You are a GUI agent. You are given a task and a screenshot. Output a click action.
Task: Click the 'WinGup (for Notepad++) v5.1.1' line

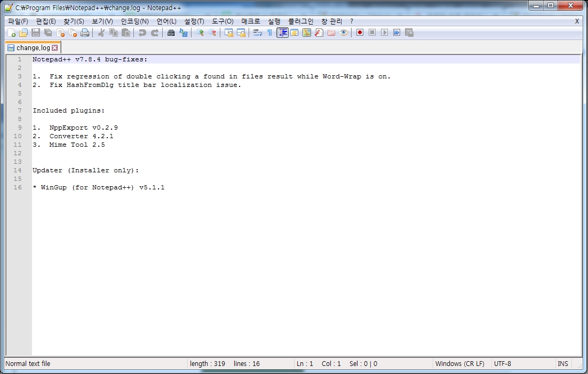pos(99,187)
